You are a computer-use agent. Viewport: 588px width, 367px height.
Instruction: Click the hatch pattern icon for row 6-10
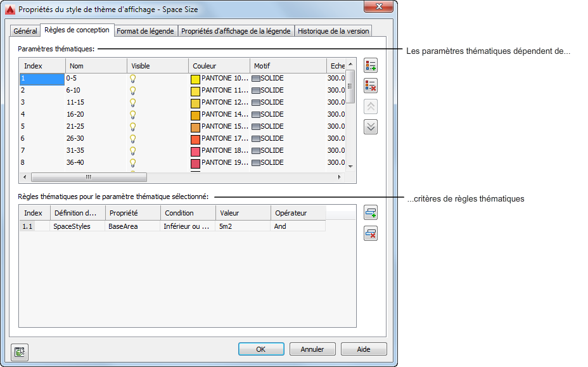coord(256,91)
